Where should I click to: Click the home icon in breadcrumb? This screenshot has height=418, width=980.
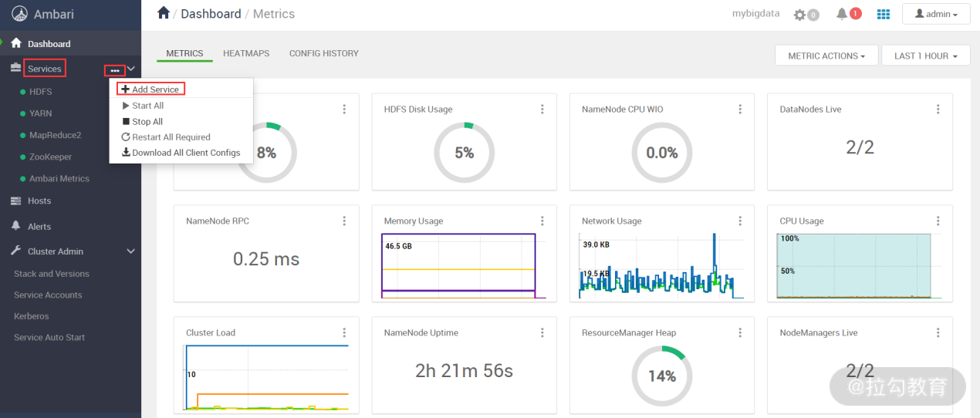163,13
